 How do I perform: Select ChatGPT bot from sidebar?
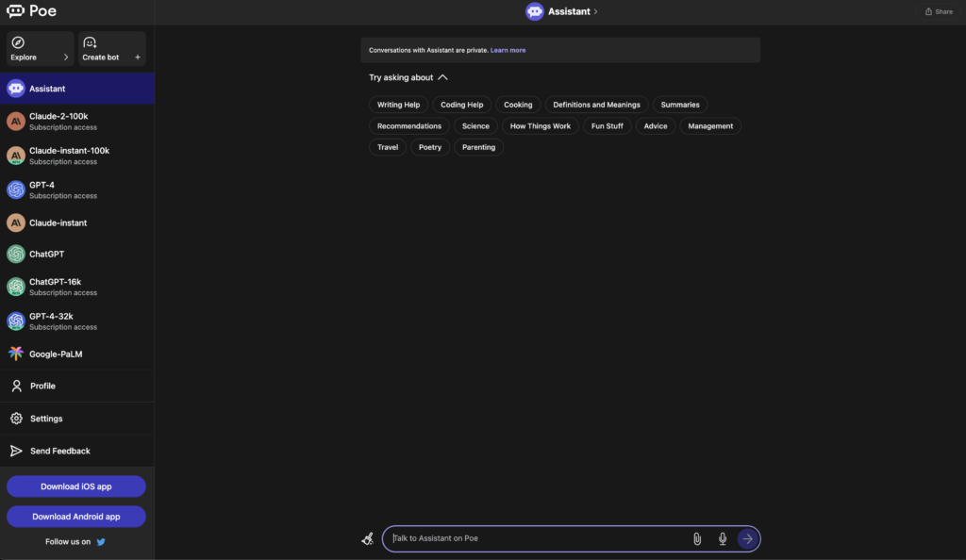tap(77, 254)
